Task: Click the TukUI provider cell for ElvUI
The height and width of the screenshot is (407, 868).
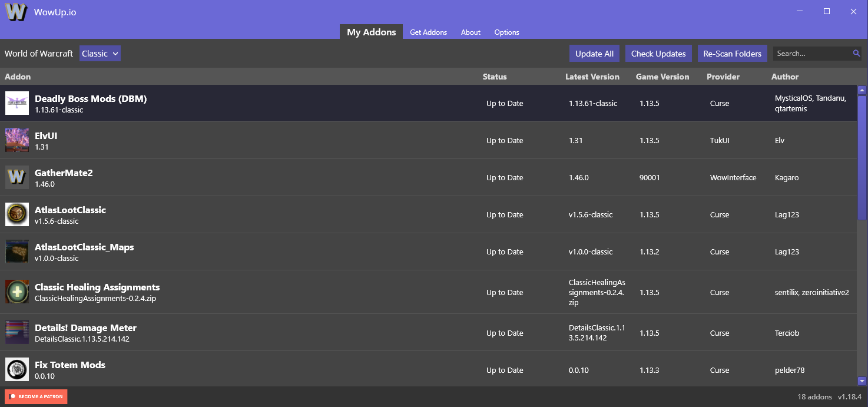Action: pos(720,140)
